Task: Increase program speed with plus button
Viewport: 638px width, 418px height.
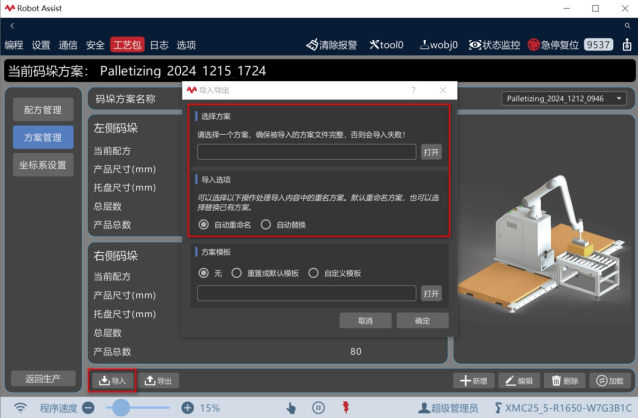Action: coord(187,407)
